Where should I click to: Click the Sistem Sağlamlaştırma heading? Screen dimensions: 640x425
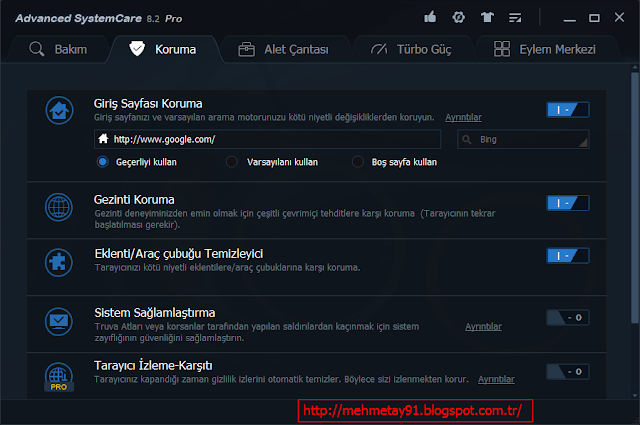click(155, 313)
